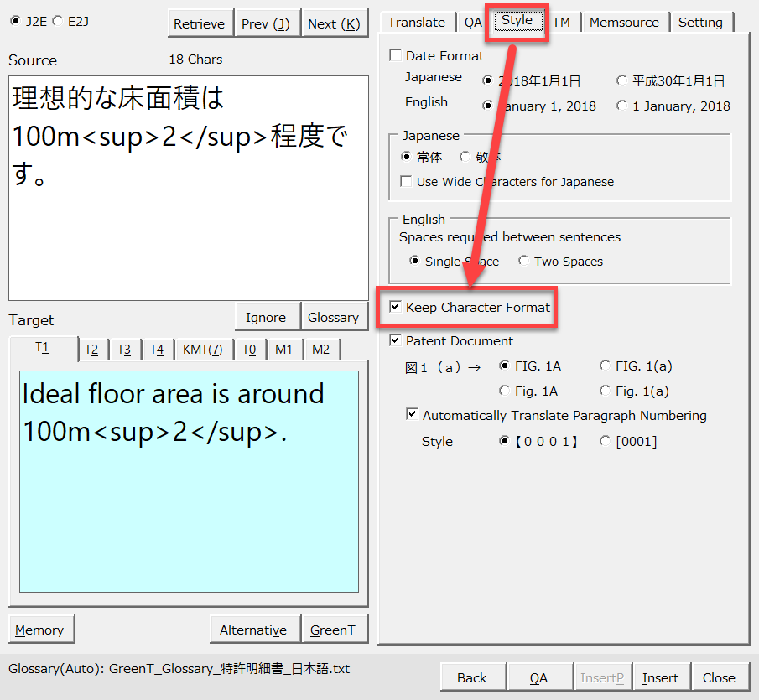The image size is (759, 700).
Task: Enable the Date Format checkbox
Action: [396, 56]
